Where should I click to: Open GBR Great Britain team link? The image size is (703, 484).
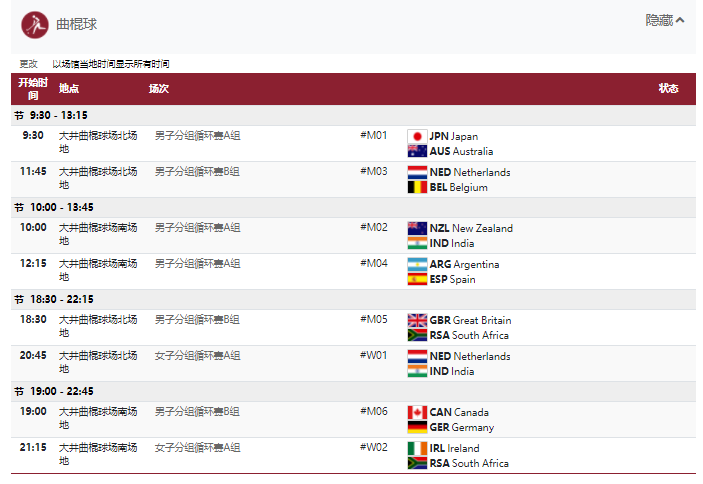pyautogui.click(x=470, y=320)
